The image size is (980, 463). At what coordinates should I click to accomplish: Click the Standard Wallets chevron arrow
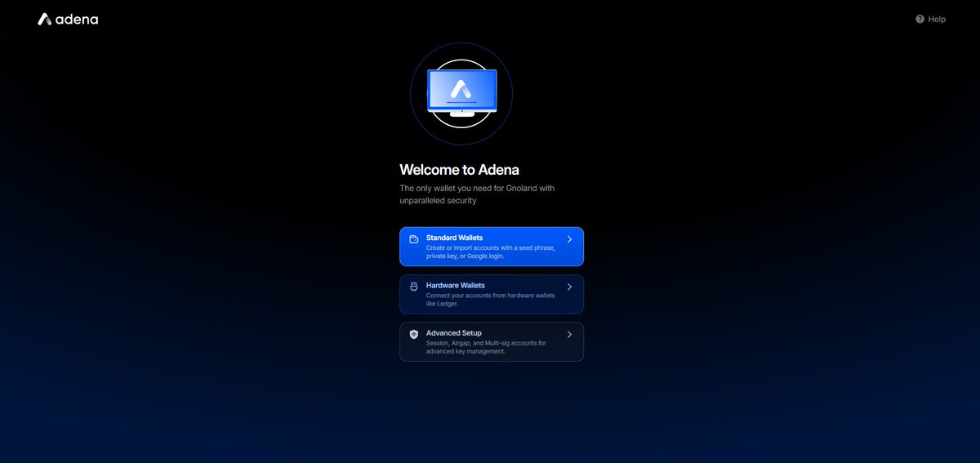(569, 239)
